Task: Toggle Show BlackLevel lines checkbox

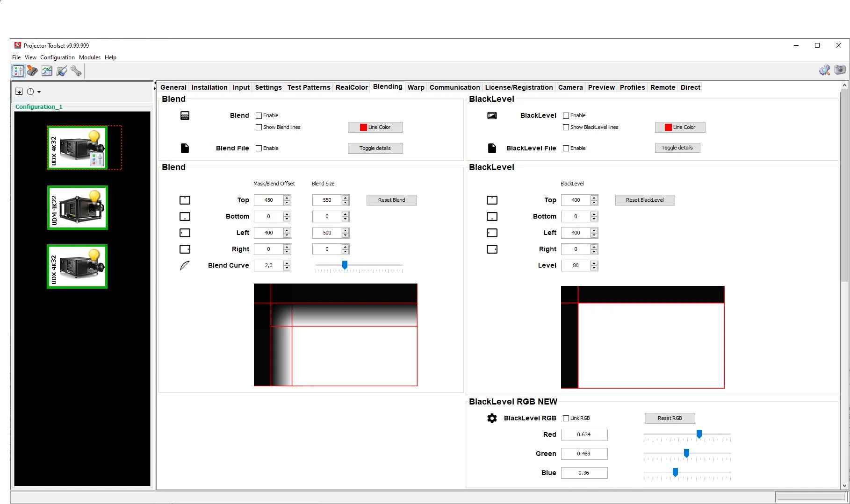Action: click(x=566, y=127)
